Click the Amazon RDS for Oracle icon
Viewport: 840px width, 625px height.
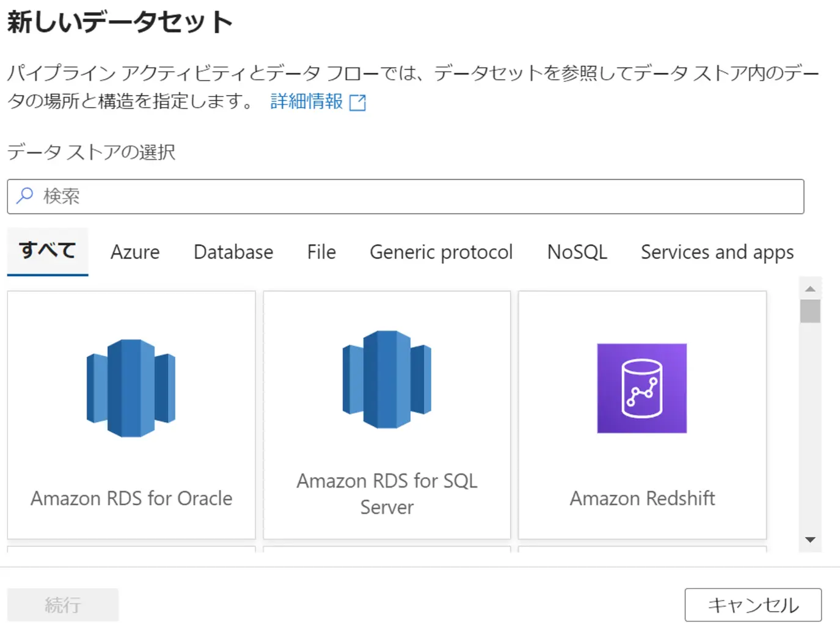(131, 388)
